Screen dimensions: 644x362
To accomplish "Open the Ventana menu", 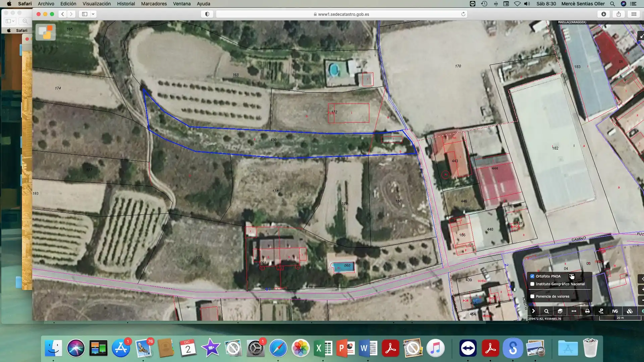I will click(182, 4).
